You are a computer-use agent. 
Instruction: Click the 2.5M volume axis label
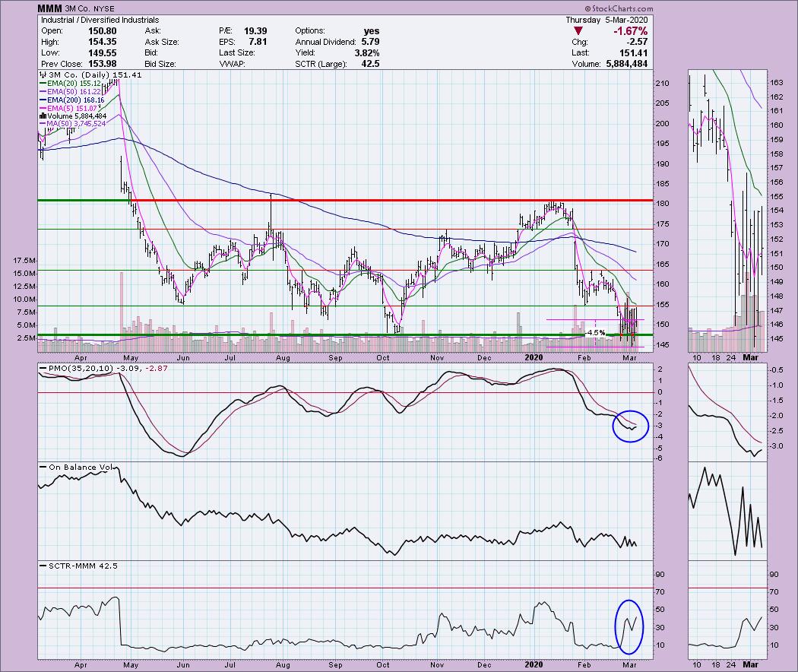pos(26,338)
